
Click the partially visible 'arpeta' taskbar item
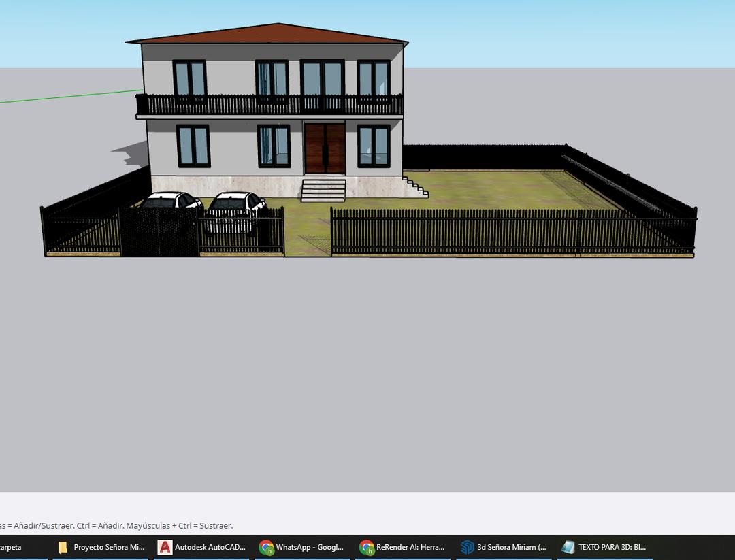click(x=14, y=547)
